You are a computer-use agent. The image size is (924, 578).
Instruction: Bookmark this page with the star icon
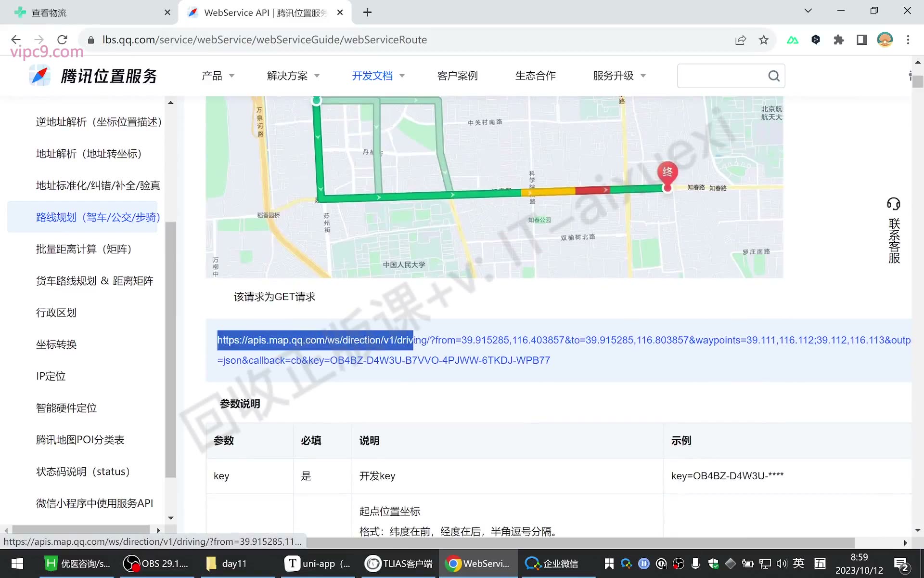pos(764,40)
